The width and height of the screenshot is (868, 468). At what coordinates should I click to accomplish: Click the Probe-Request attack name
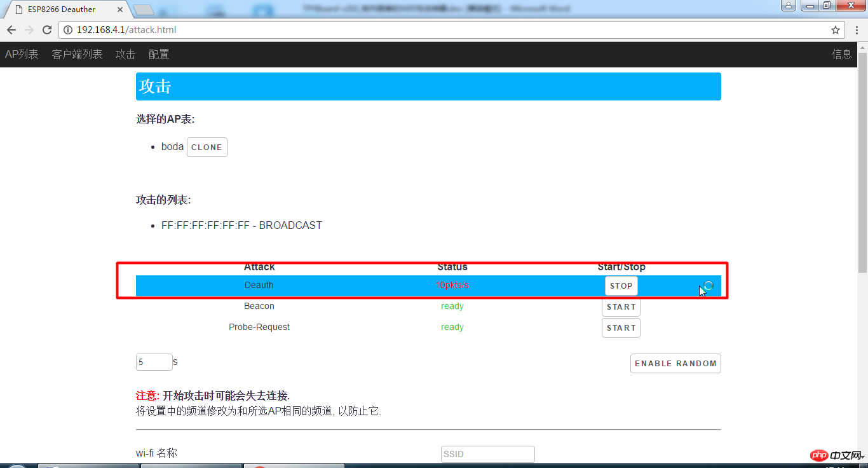click(259, 327)
